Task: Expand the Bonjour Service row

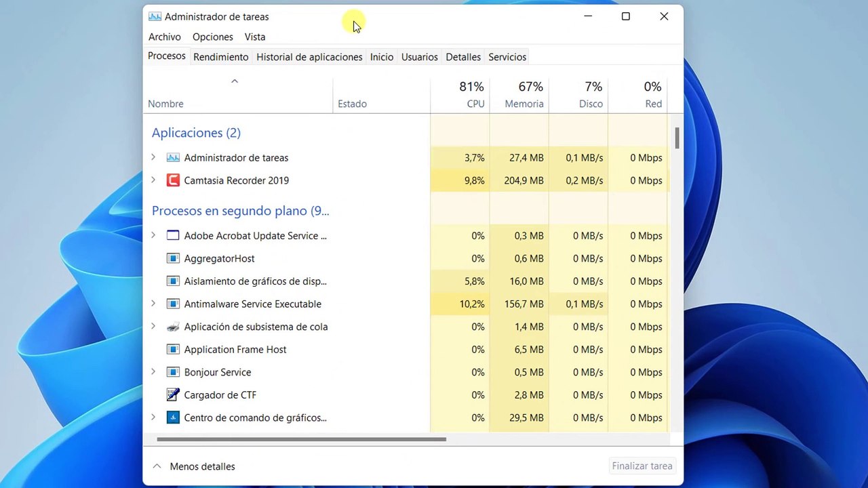Action: point(153,372)
